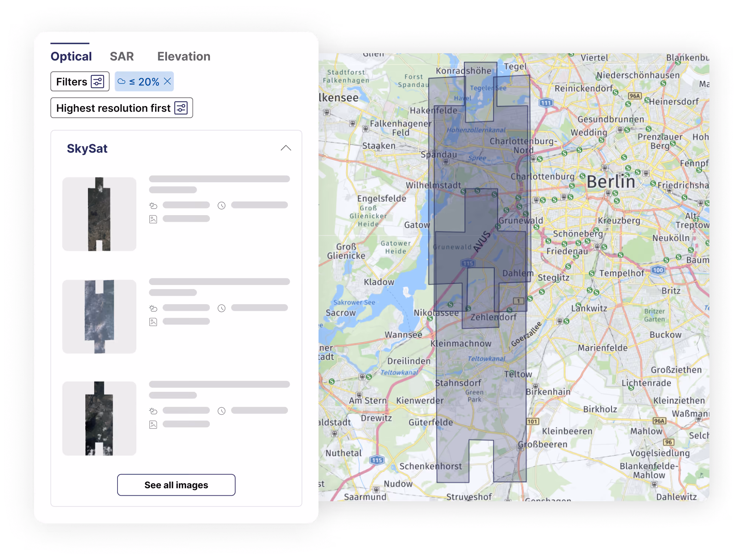Viewport: 739px width, 560px height.
Task: Click the image icon of the third result
Action: [153, 425]
